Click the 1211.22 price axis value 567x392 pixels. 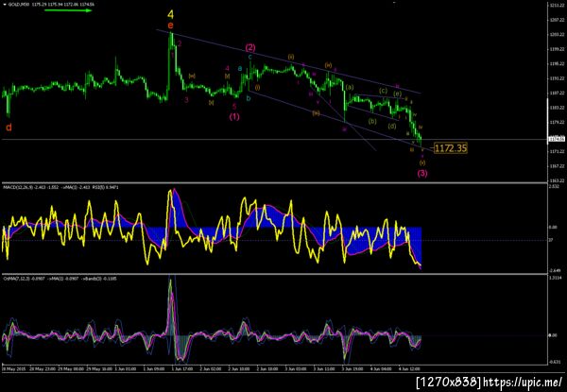557,6
